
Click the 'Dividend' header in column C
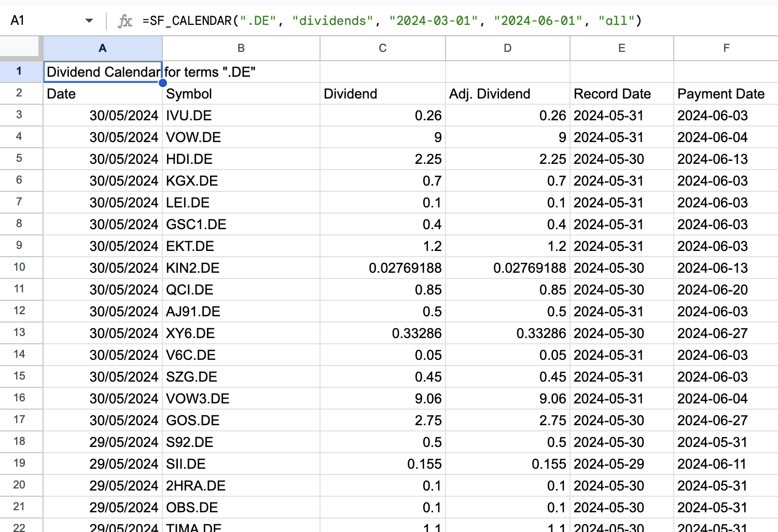pos(383,94)
